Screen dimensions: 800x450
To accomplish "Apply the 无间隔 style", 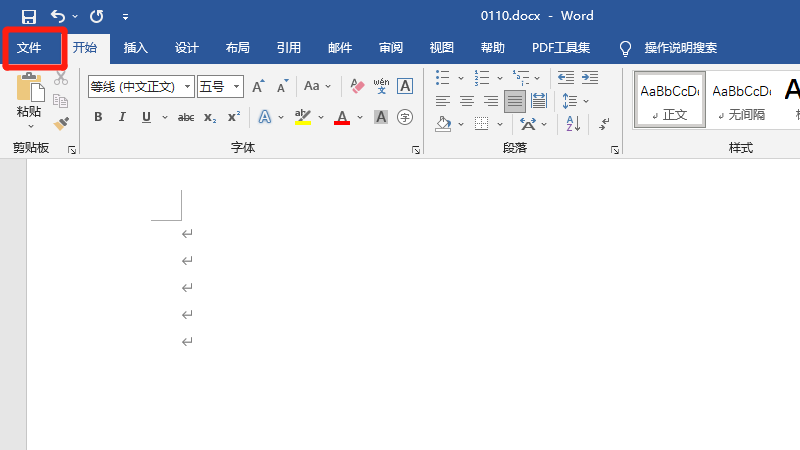I will tap(741, 100).
